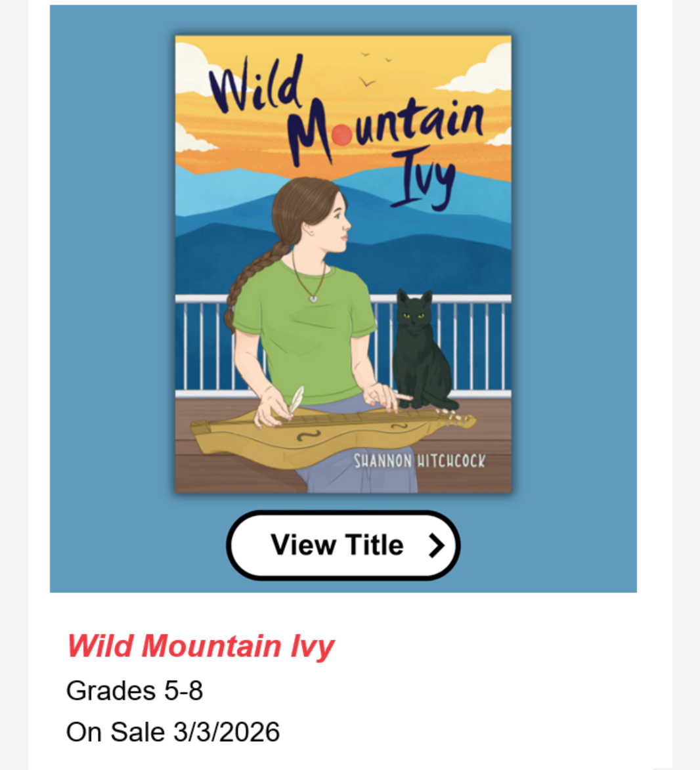Click the red sun in the cover title
Viewport: 700px width, 770px height.
(341, 135)
